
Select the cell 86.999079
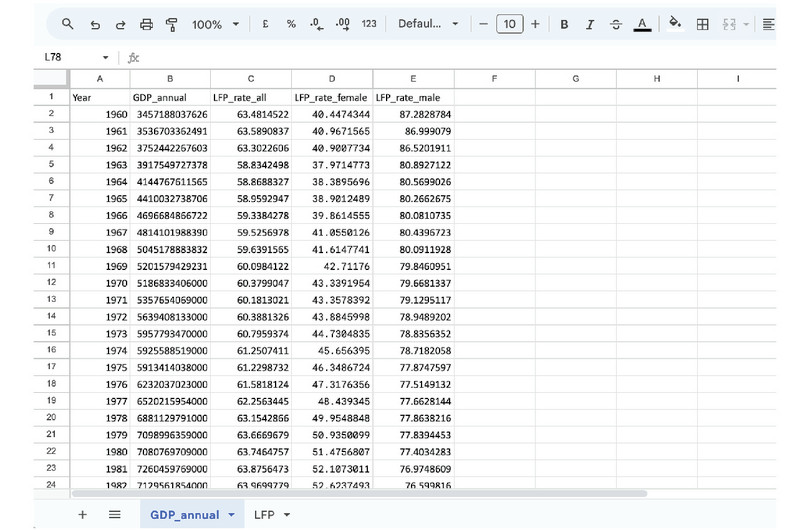(413, 131)
